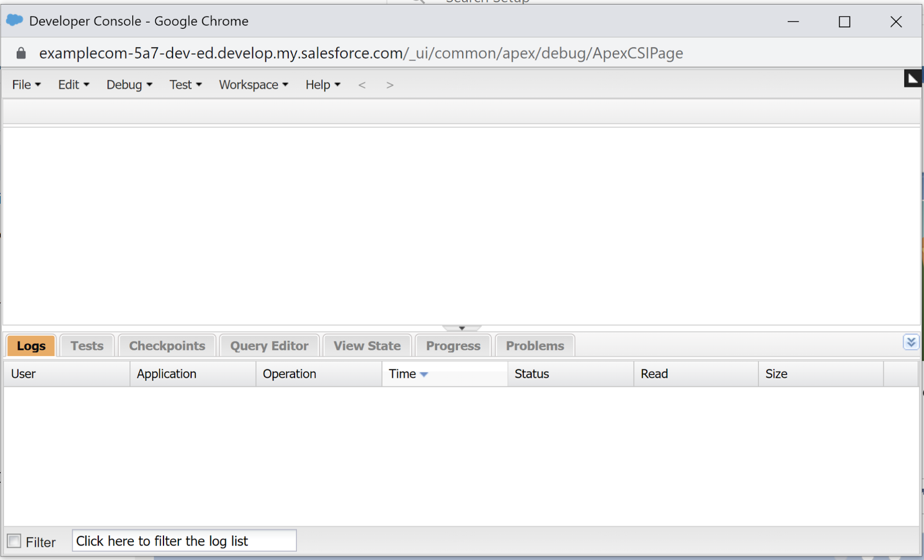Viewport: 924px width, 560px height.
Task: Enable the Filter checkbox
Action: point(14,541)
